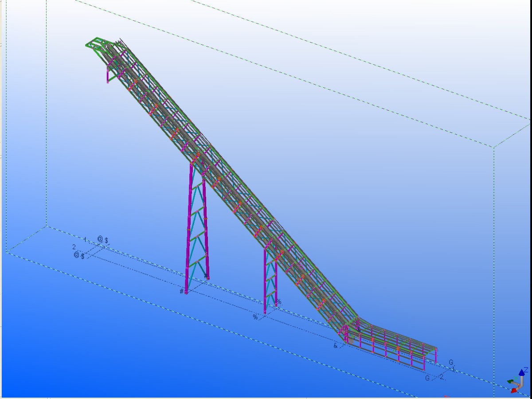Select the front "%" grid label below short tower
This screenshot has width=532, height=399.
click(x=255, y=317)
